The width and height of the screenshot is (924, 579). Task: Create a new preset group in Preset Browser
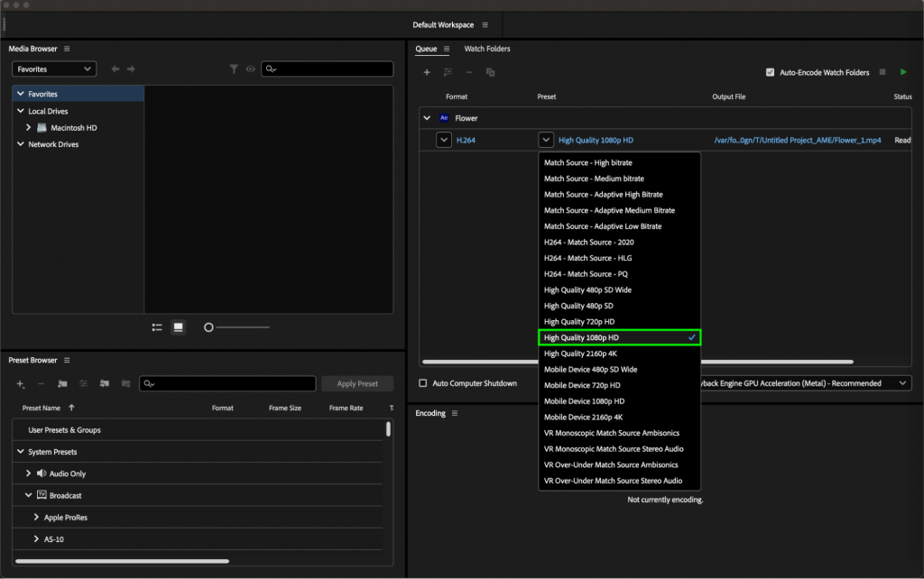pos(62,384)
